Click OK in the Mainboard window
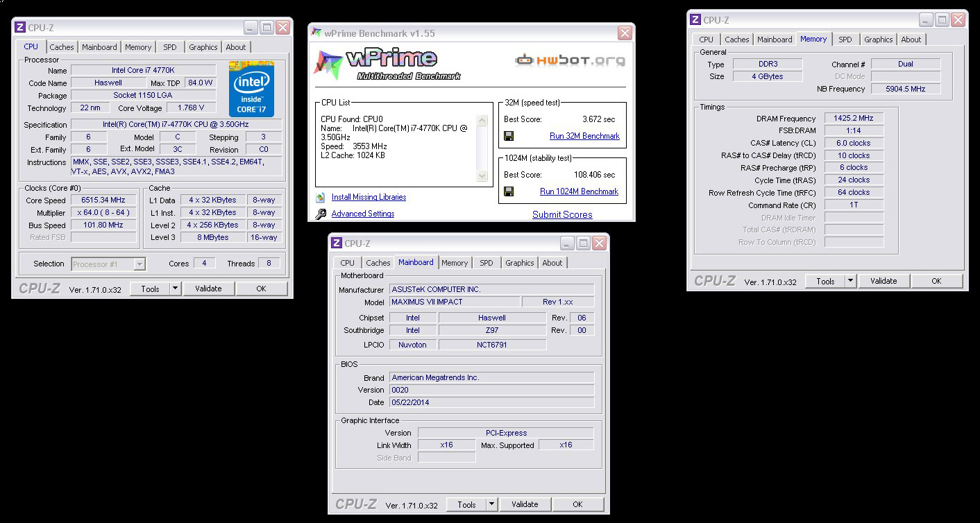 point(577,504)
